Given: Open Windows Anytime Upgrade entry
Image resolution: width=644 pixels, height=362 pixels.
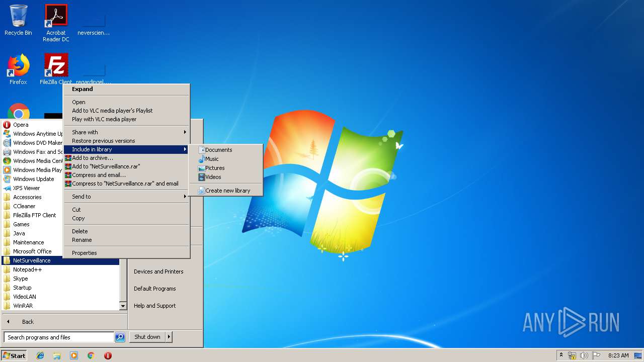Looking at the screenshot, I should tap(33, 134).
